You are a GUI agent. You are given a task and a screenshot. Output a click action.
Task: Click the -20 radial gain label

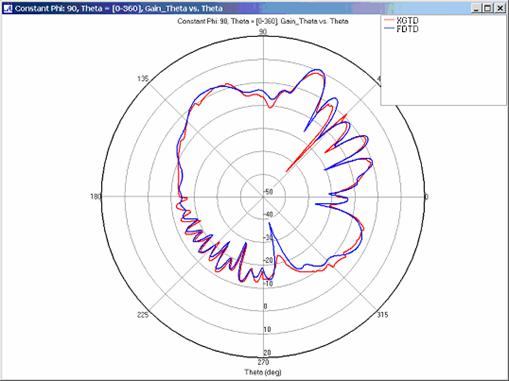coord(269,260)
